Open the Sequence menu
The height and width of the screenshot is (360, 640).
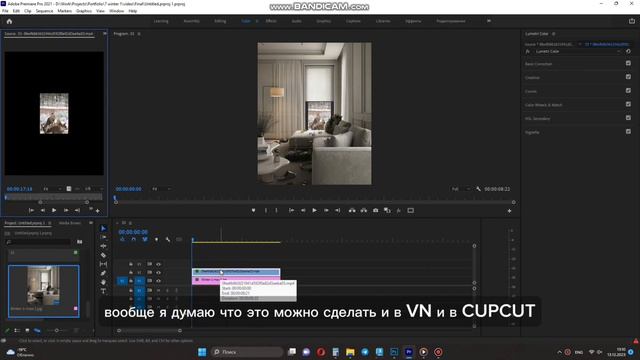pos(44,11)
